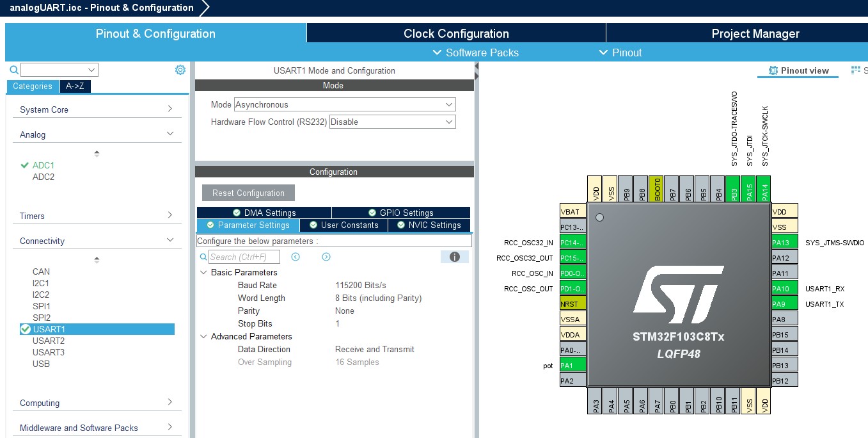The height and width of the screenshot is (438, 868).
Task: Open the Pinout dropdown menu
Action: tap(620, 53)
